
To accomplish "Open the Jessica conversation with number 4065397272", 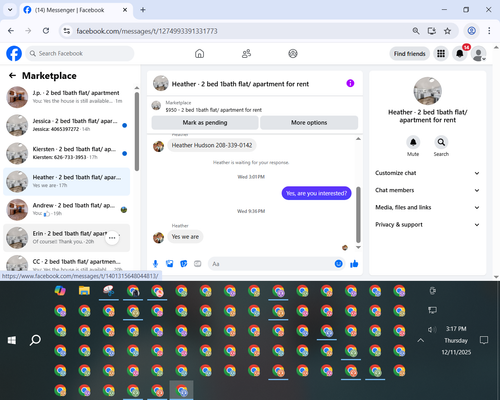I will click(67, 125).
